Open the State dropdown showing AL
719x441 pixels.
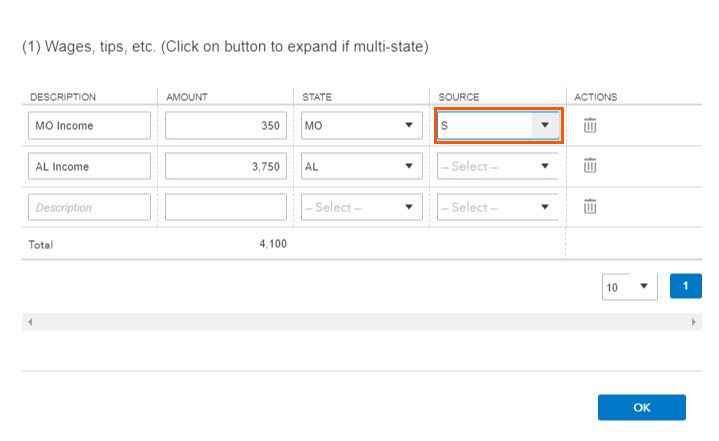[x=361, y=166]
